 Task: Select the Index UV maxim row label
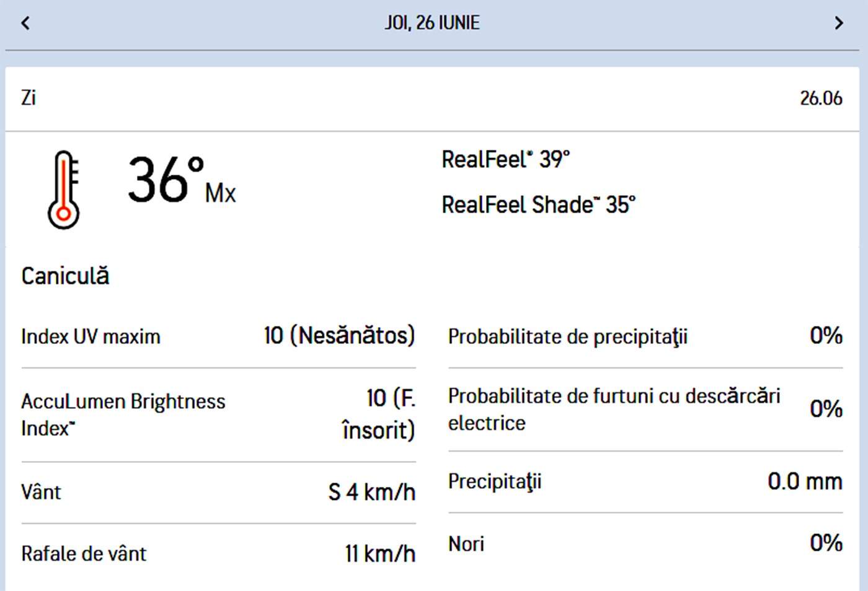pos(91,337)
